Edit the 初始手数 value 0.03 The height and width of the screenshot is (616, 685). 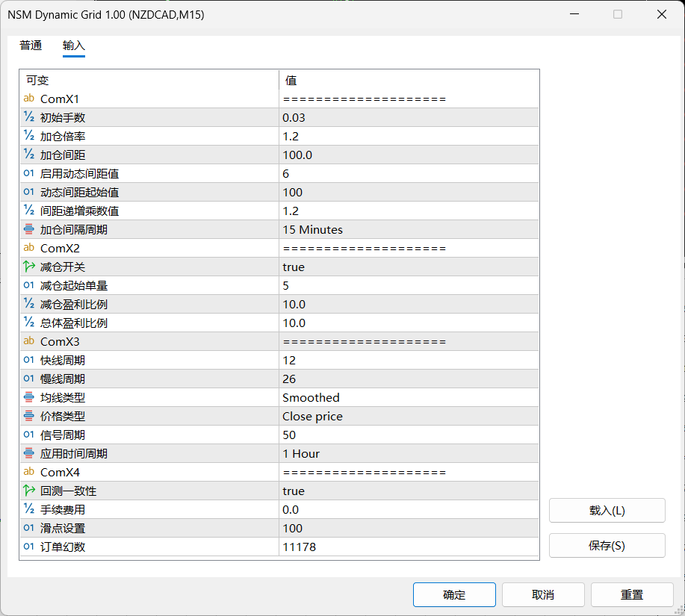(x=409, y=117)
